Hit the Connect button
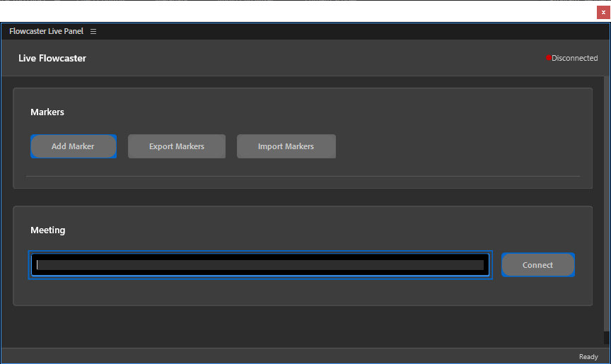The height and width of the screenshot is (364, 611). (x=537, y=265)
